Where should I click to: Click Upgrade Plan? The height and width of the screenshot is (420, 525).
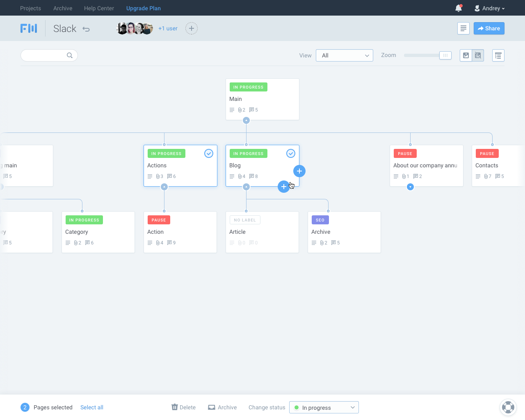[x=144, y=8]
